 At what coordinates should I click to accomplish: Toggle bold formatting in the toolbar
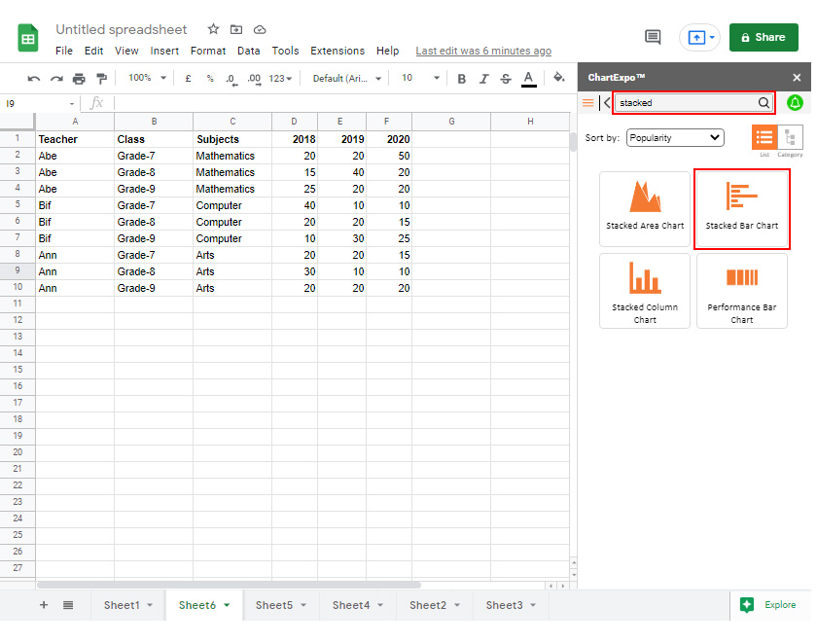(x=461, y=77)
